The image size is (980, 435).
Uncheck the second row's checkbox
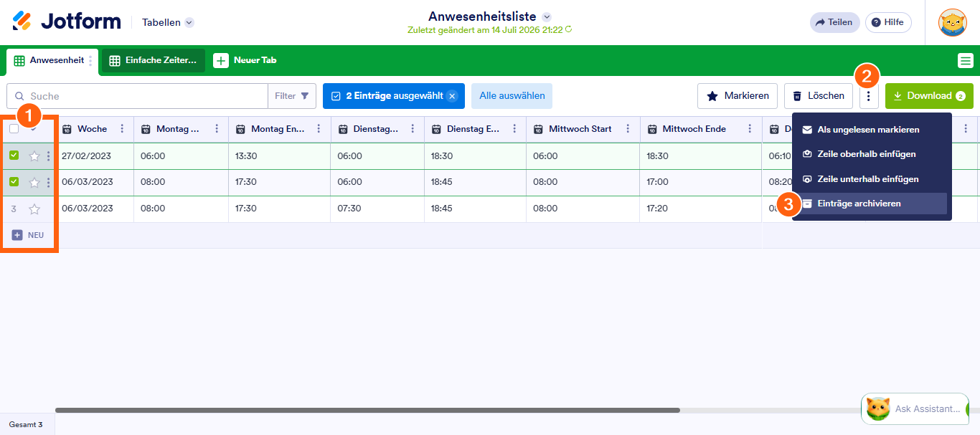pyautogui.click(x=14, y=182)
